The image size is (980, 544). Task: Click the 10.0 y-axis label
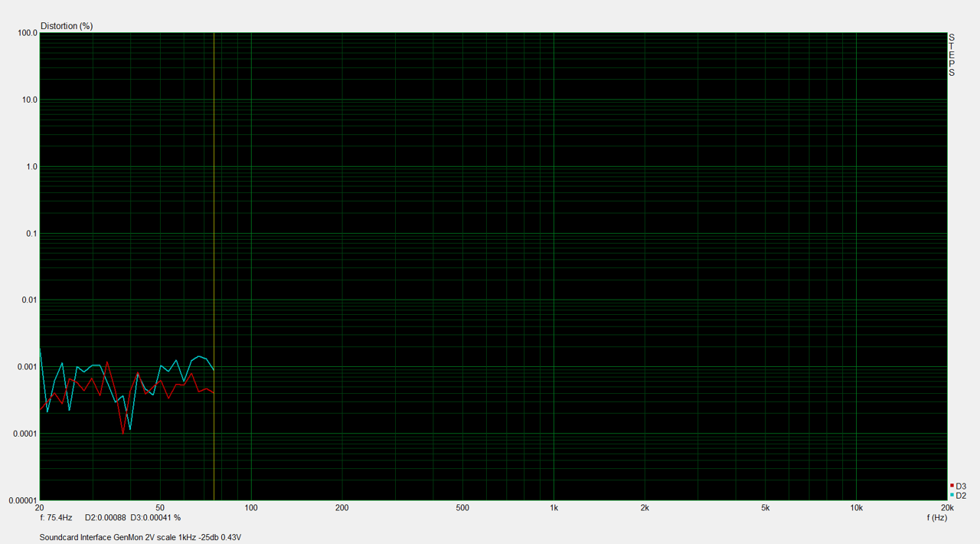(x=31, y=100)
